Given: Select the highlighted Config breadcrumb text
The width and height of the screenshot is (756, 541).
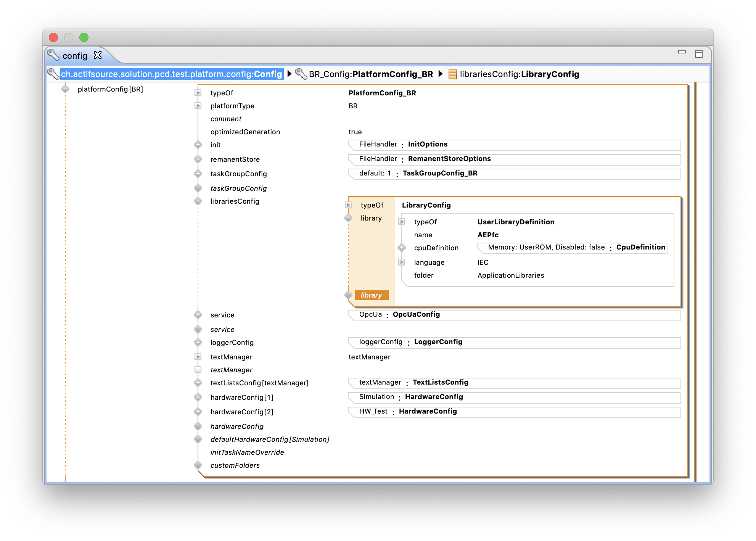Looking at the screenshot, I should [171, 74].
